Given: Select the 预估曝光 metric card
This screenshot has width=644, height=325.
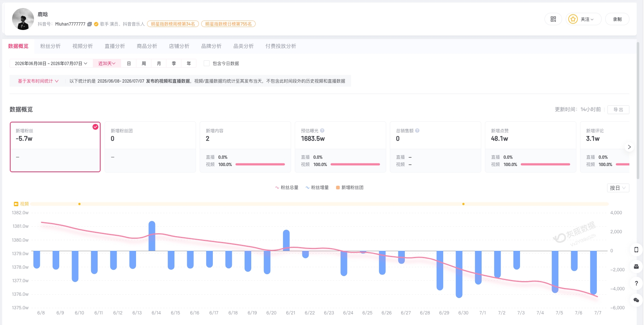Looking at the screenshot, I should 340,147.
